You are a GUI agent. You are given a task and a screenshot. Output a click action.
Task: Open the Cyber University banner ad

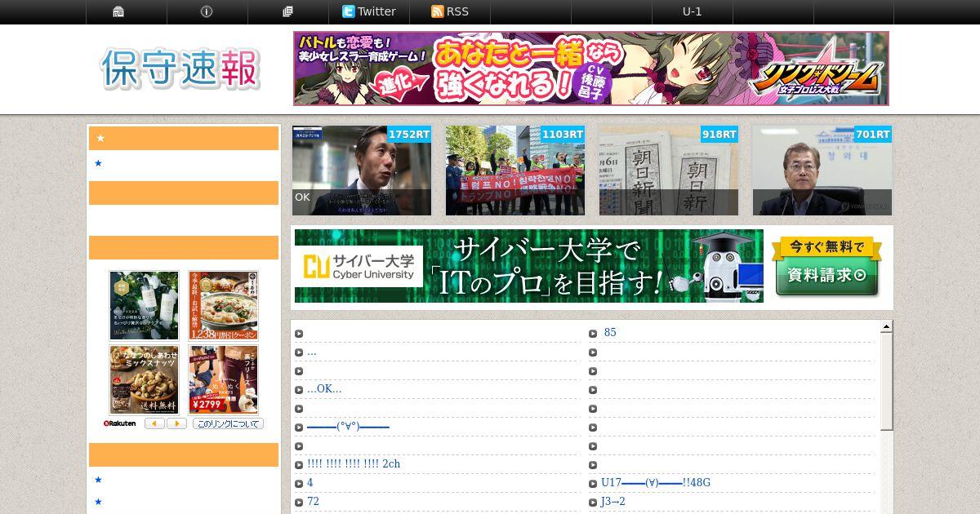529,266
